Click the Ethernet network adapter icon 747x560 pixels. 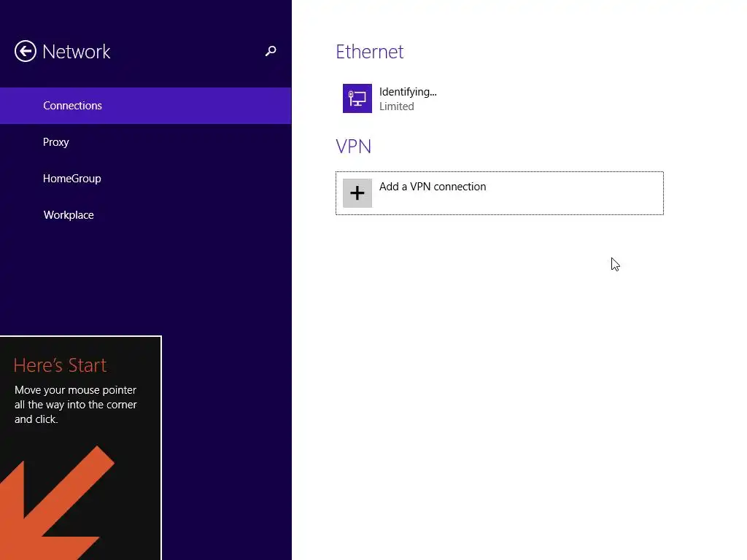[x=357, y=98]
